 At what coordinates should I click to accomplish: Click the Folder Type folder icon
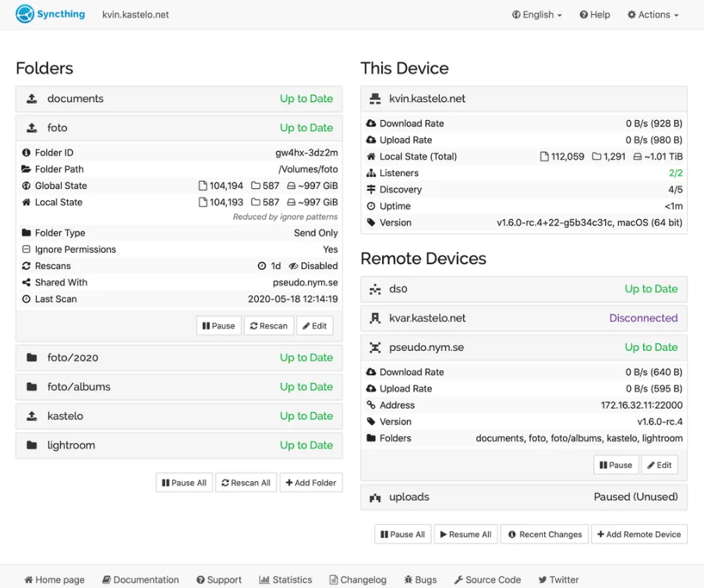(26, 232)
